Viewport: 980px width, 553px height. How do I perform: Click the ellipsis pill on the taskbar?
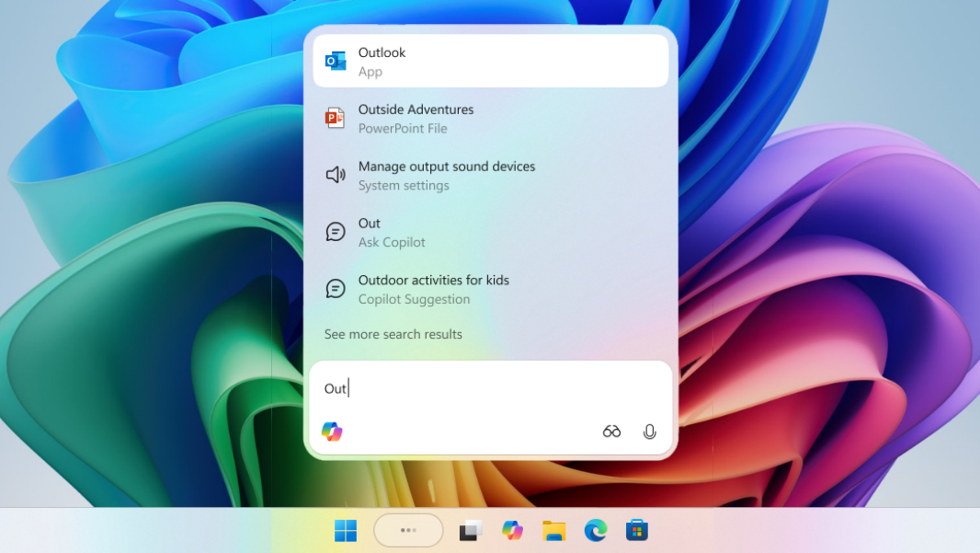(407, 530)
